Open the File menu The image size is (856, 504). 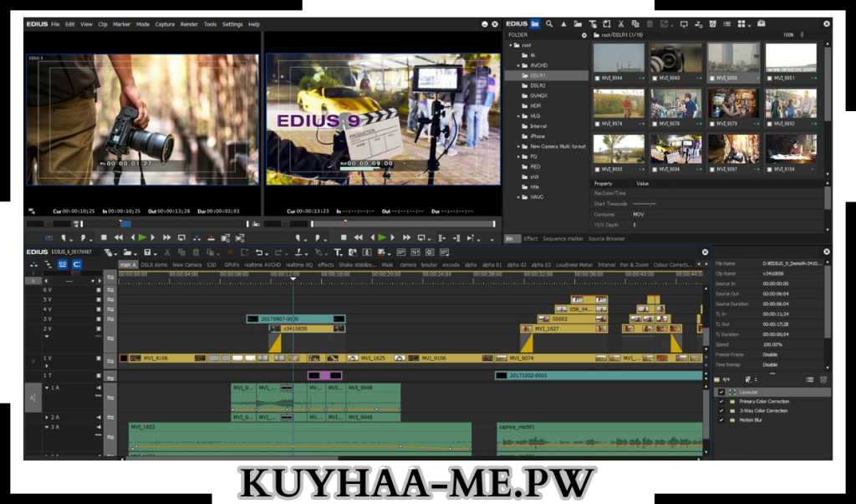(55, 24)
